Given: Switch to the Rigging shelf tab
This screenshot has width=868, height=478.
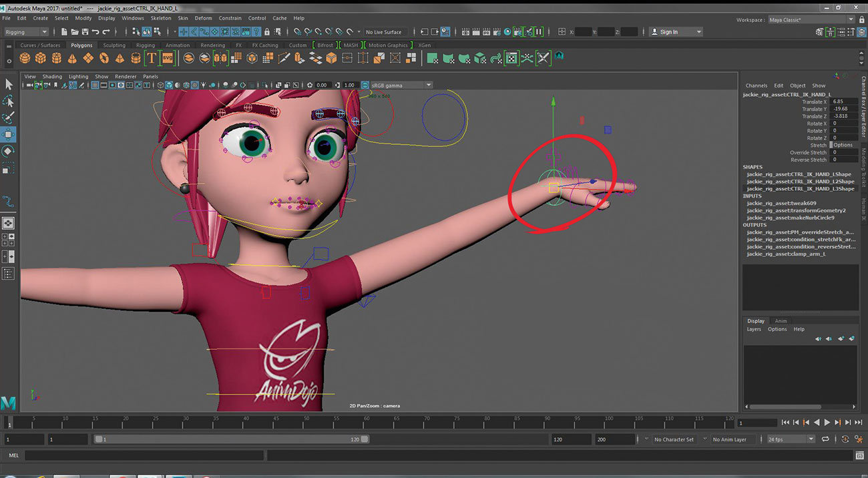Looking at the screenshot, I should click(x=146, y=45).
